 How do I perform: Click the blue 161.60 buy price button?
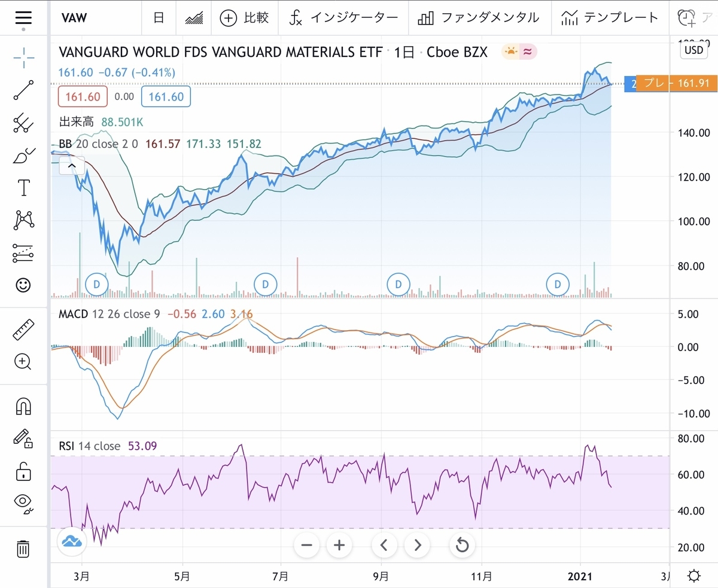pyautogui.click(x=166, y=96)
